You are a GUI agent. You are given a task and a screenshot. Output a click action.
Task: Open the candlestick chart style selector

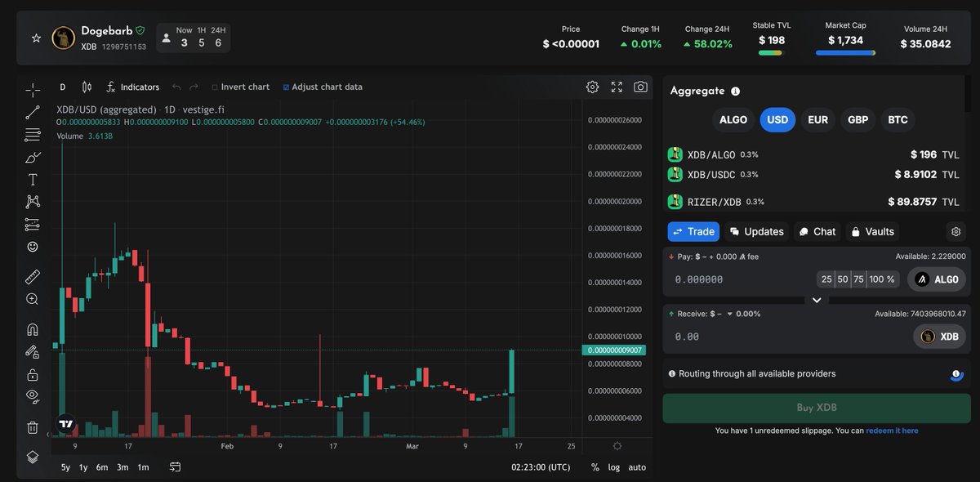click(x=87, y=87)
